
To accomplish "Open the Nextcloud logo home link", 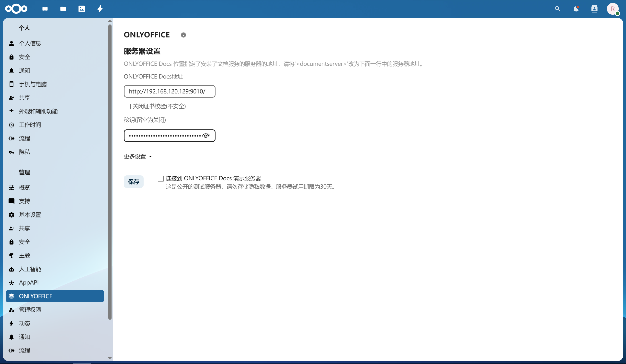I will pos(16,9).
